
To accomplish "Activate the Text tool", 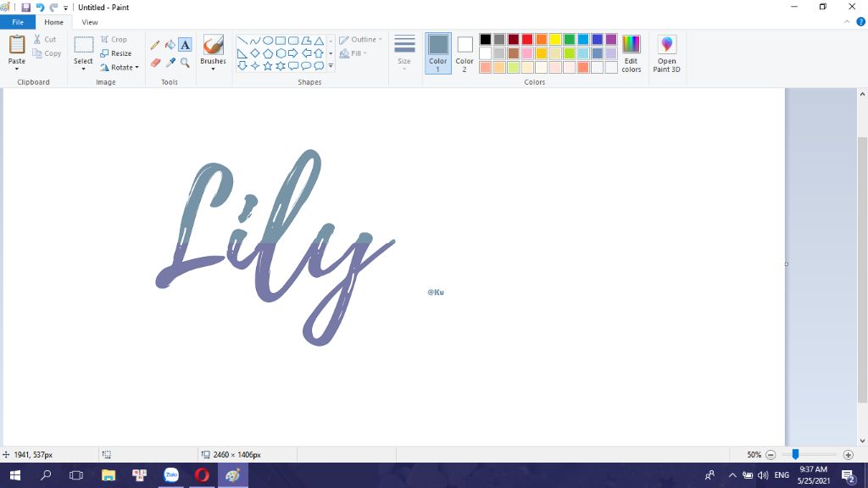I will coord(185,45).
